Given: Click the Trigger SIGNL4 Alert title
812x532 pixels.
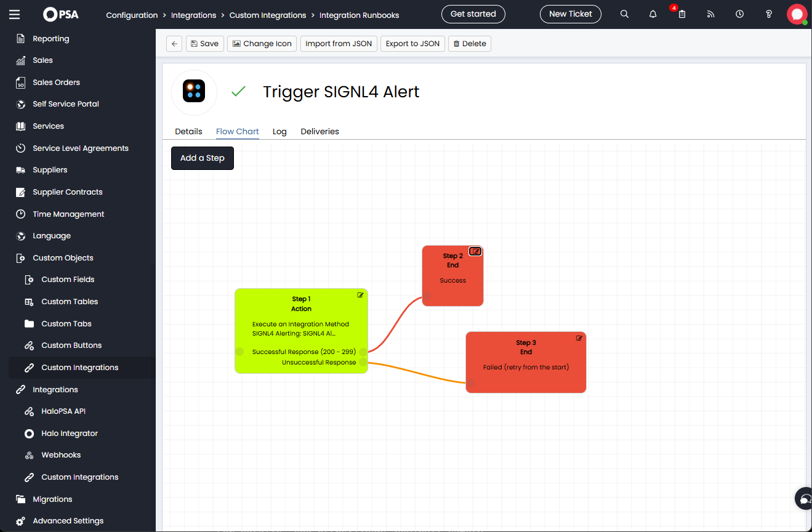Looking at the screenshot, I should [x=341, y=92].
